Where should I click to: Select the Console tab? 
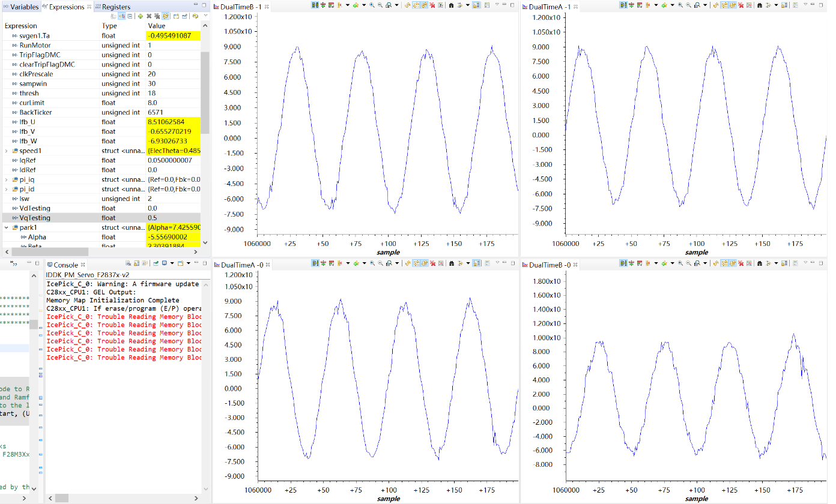click(x=66, y=265)
